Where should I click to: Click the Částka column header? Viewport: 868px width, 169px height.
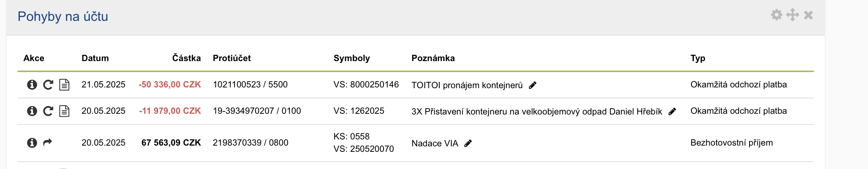coord(186,58)
